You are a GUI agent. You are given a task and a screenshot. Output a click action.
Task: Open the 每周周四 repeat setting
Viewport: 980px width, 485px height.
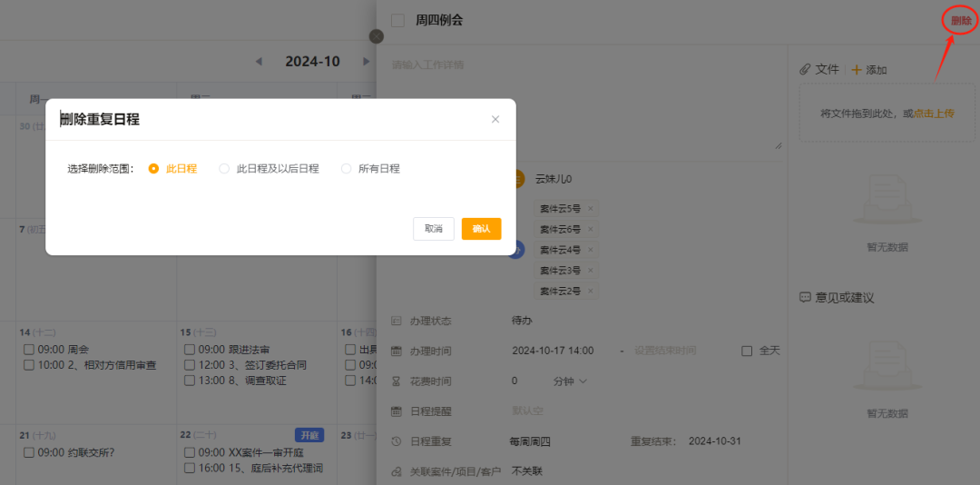coord(531,441)
